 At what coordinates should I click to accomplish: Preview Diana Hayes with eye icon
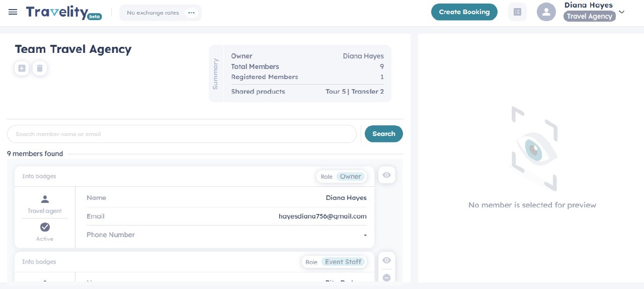[386, 175]
